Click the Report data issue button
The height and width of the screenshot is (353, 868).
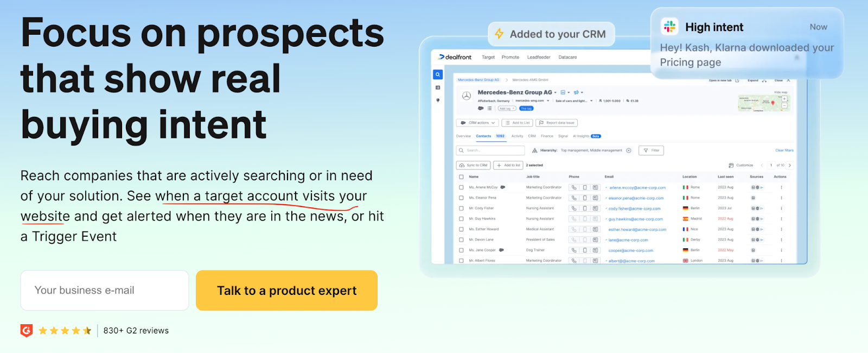(557, 123)
